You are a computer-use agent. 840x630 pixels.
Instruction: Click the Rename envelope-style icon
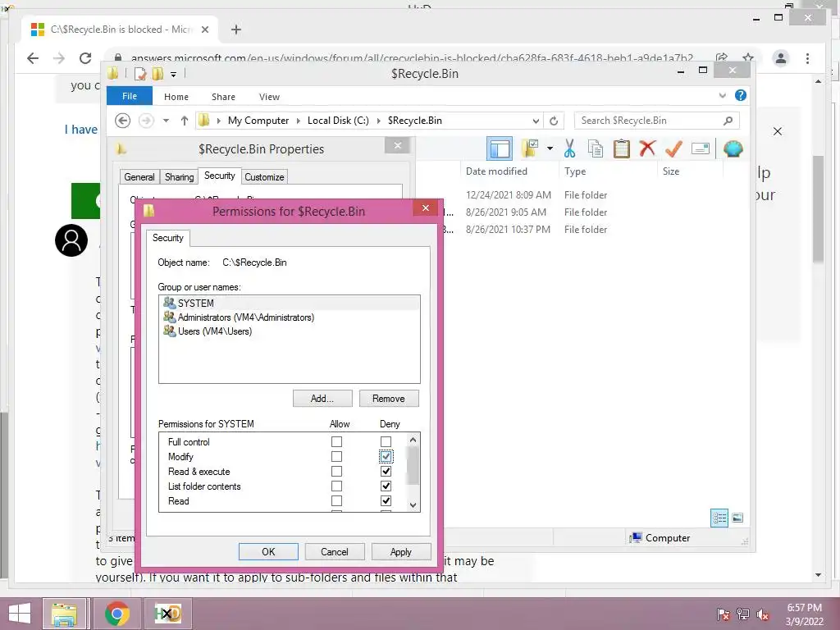click(701, 148)
